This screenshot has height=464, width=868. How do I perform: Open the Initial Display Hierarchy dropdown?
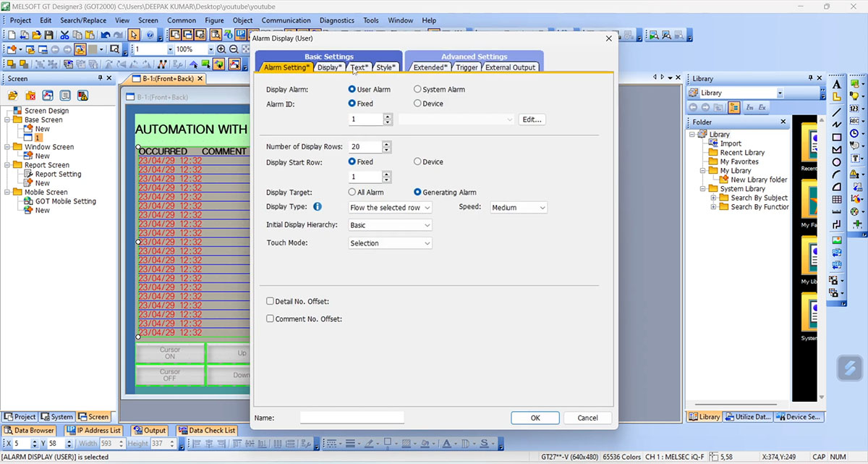coord(390,225)
